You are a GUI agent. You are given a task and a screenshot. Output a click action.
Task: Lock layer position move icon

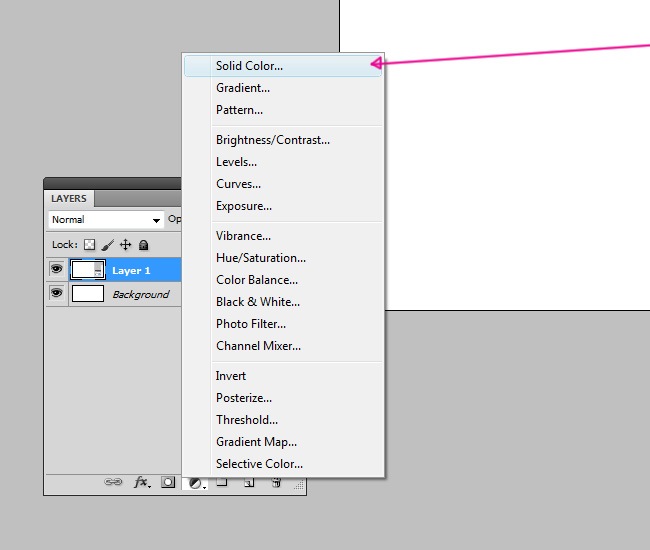pyautogui.click(x=126, y=245)
